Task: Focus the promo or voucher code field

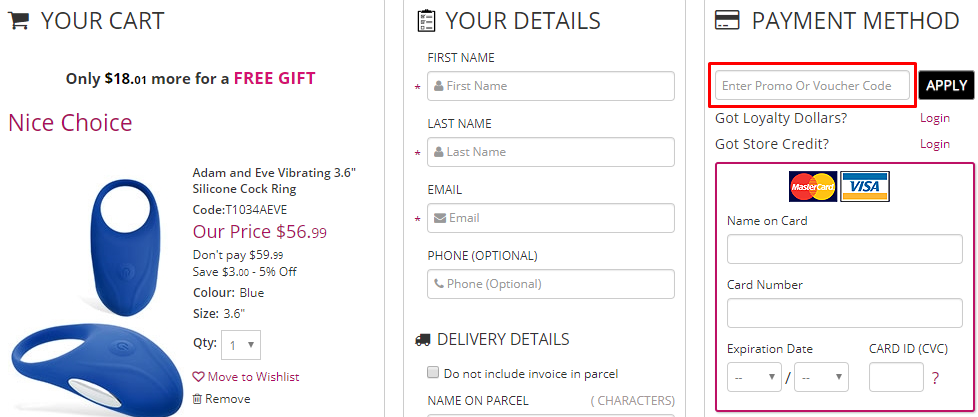Action: click(813, 86)
